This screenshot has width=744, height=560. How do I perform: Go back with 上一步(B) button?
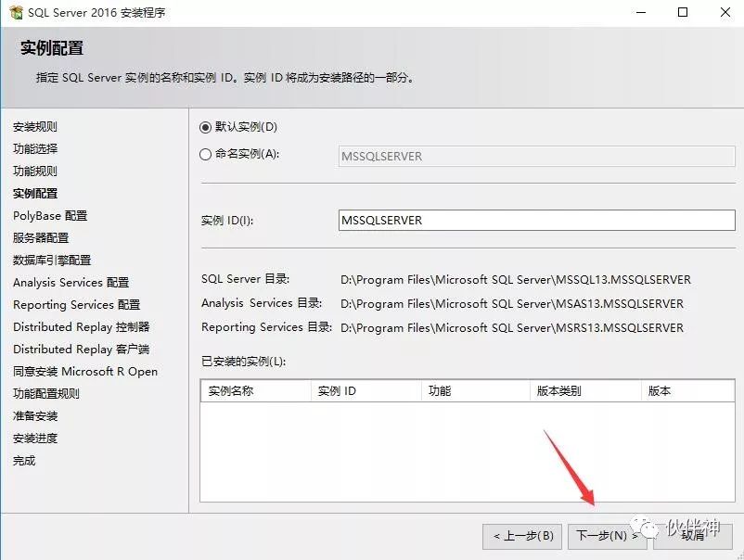tap(522, 536)
